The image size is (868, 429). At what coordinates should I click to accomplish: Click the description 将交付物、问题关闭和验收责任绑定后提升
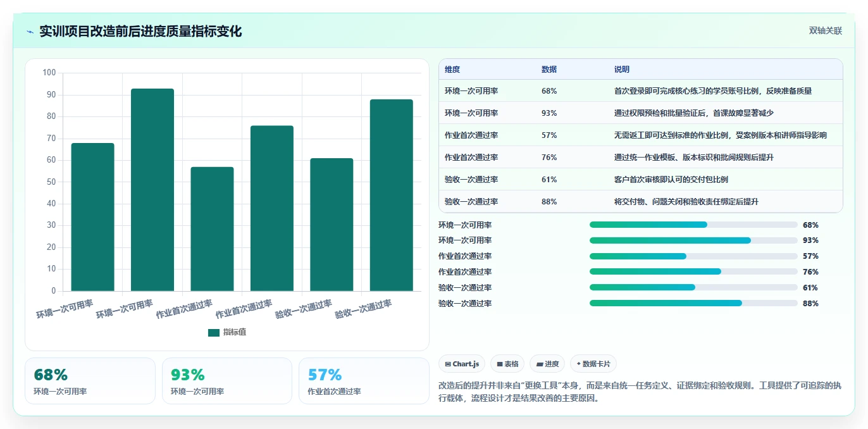686,202
